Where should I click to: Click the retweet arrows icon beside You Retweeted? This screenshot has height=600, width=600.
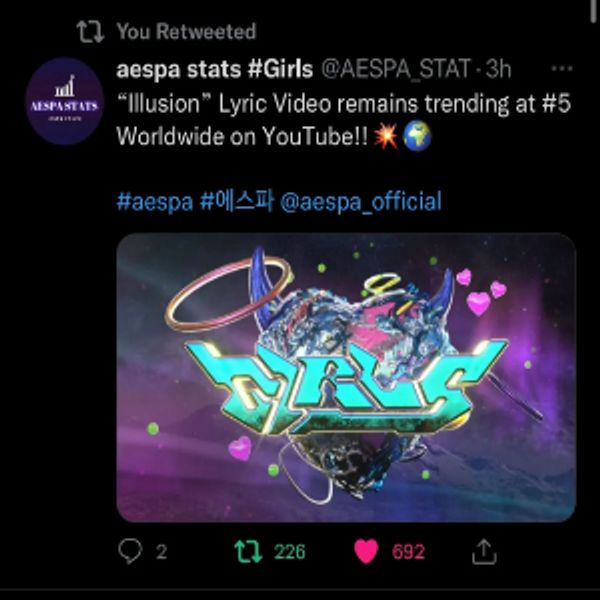[90, 31]
